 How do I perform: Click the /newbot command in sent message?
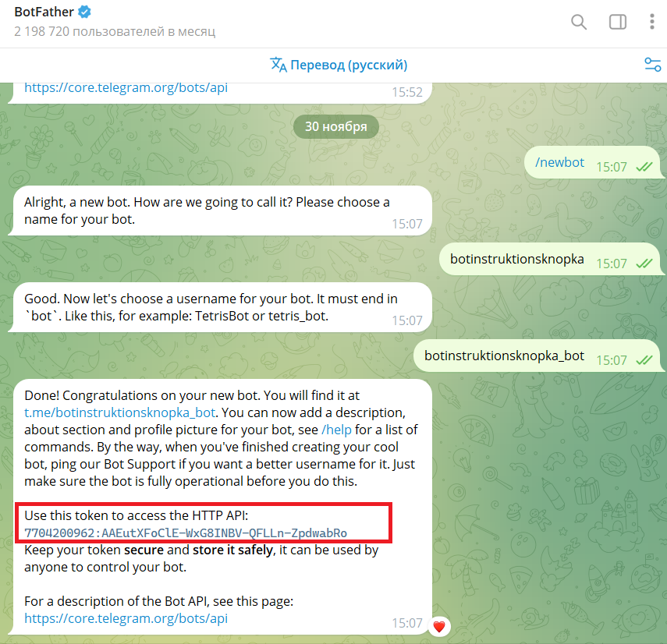(559, 162)
